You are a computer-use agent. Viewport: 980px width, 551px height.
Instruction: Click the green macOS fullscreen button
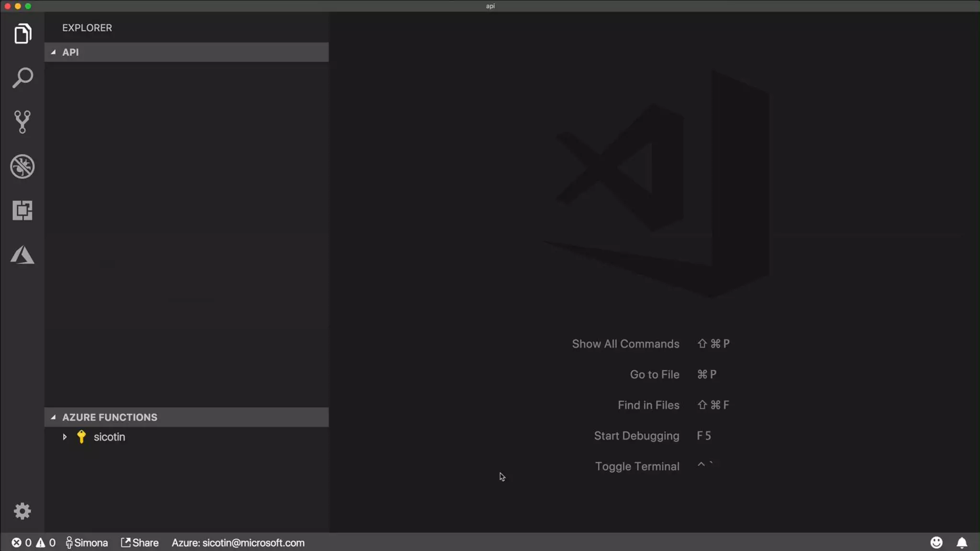coord(28,6)
